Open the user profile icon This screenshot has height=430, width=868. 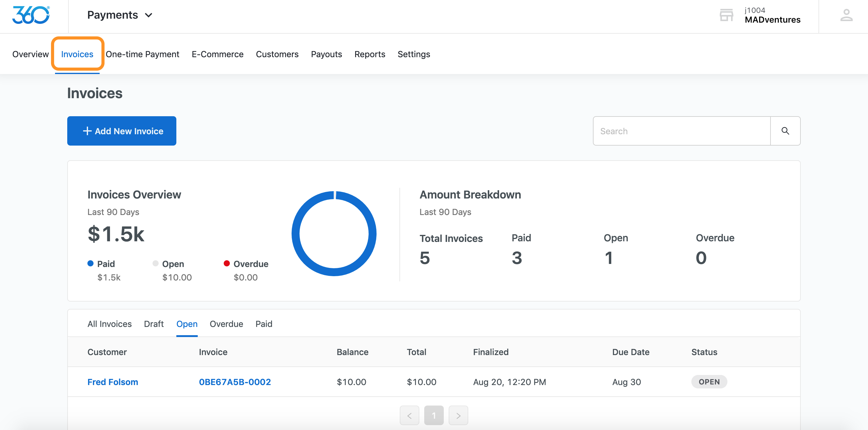tap(846, 16)
